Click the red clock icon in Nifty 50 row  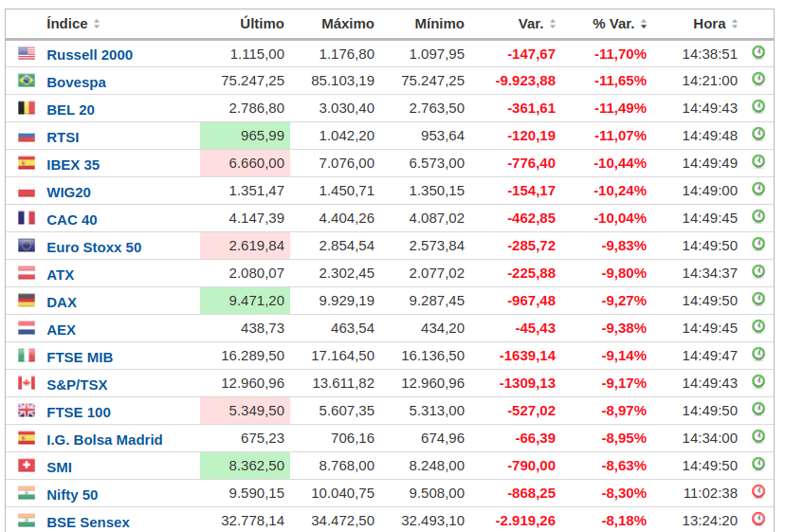758,492
